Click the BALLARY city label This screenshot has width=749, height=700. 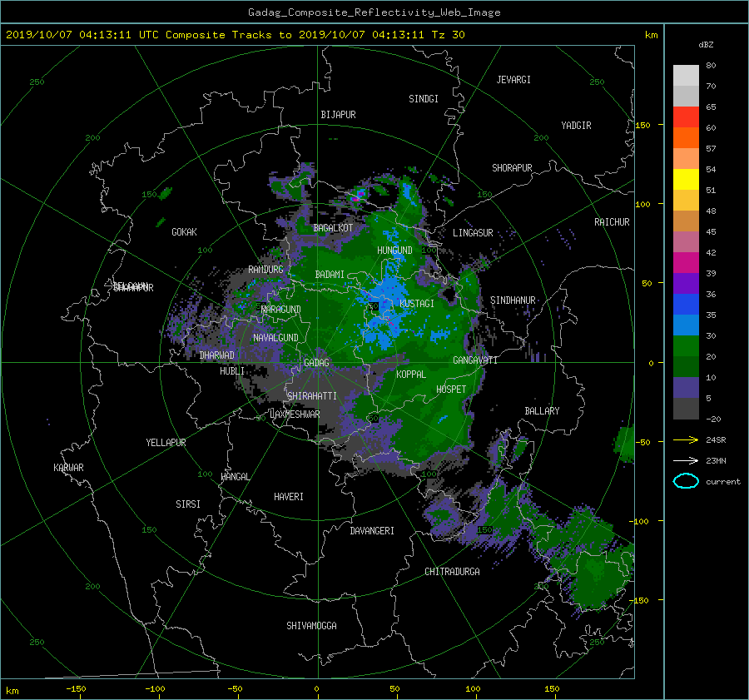(x=542, y=411)
